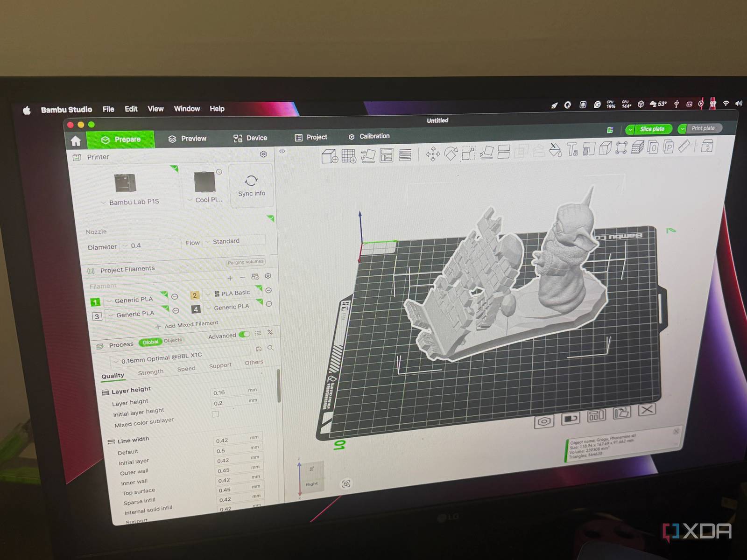Remove a filament with minus icon
747x560 pixels.
coord(242,278)
